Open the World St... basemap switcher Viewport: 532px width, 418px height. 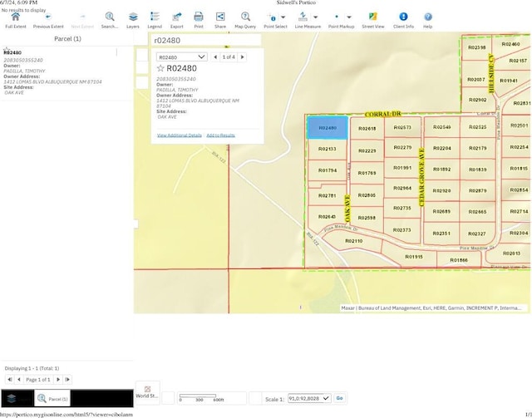pos(147,392)
